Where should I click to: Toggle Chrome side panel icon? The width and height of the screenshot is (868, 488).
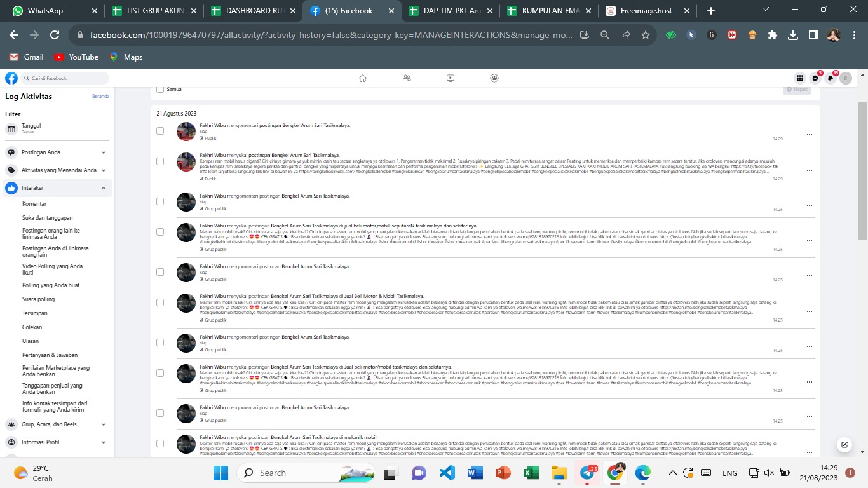pyautogui.click(x=813, y=36)
